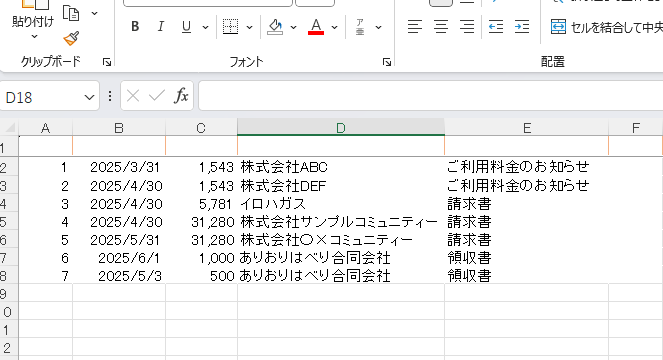Open the Fill Color dropdown arrow
The width and height of the screenshot is (663, 360).
click(x=293, y=27)
